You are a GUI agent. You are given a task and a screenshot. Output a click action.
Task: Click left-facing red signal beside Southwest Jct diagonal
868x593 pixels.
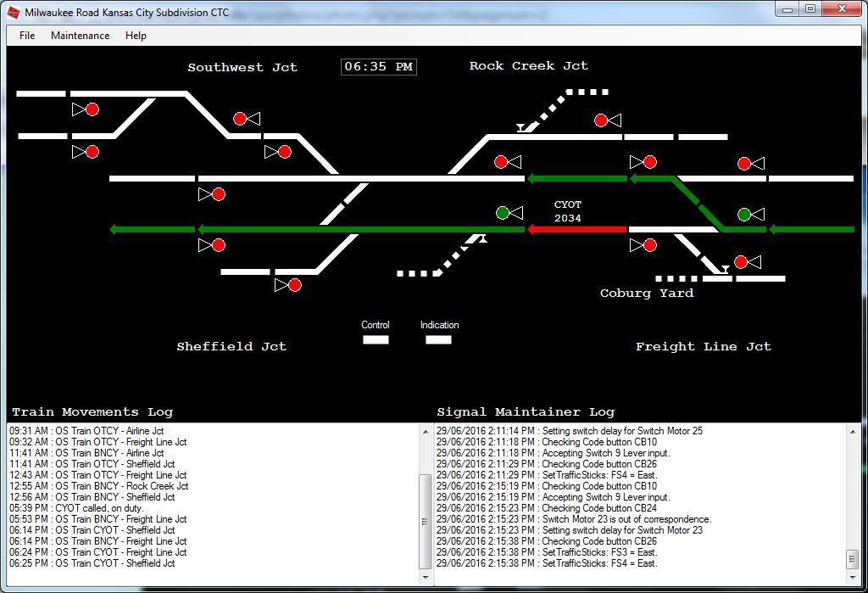(x=247, y=119)
